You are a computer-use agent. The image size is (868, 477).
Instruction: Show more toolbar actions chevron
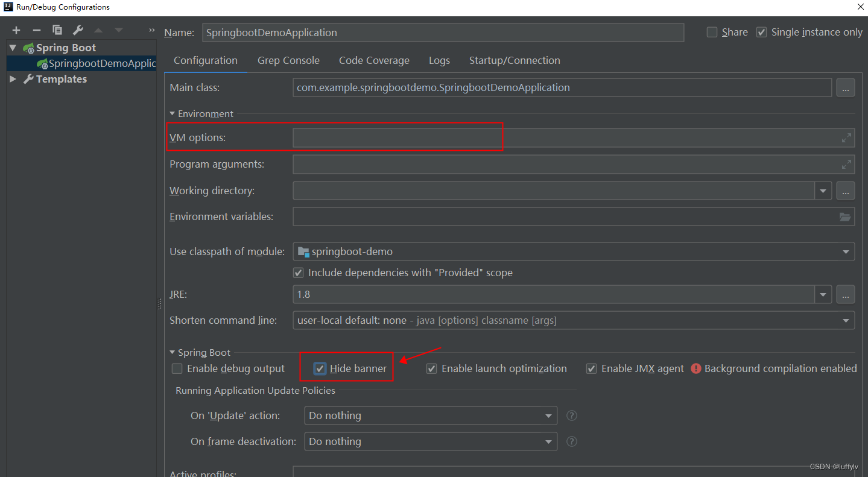coord(152,30)
